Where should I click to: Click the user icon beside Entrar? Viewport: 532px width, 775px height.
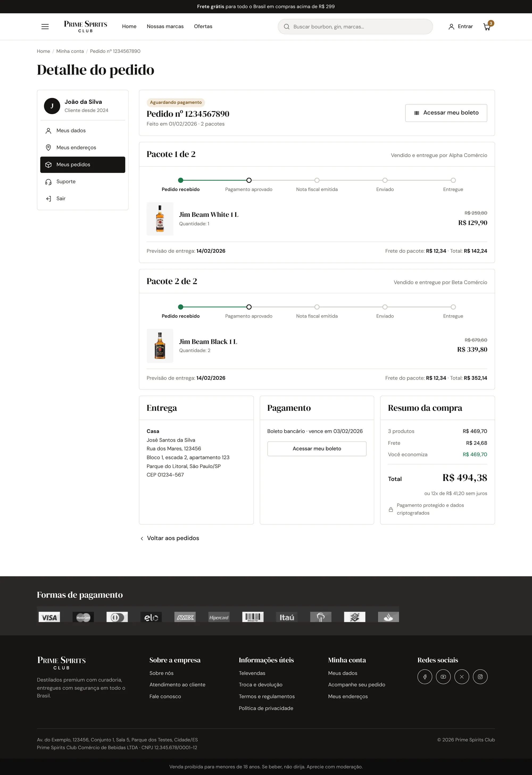pos(451,27)
